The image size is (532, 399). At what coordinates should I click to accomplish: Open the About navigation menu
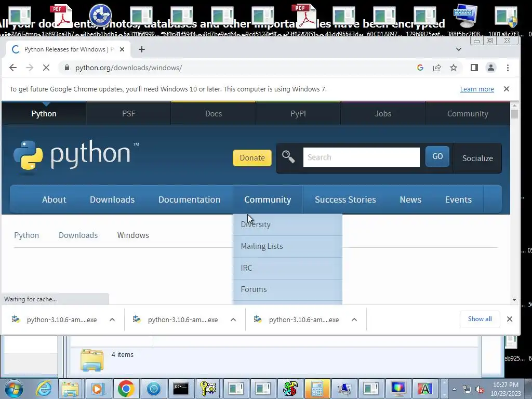click(x=54, y=199)
